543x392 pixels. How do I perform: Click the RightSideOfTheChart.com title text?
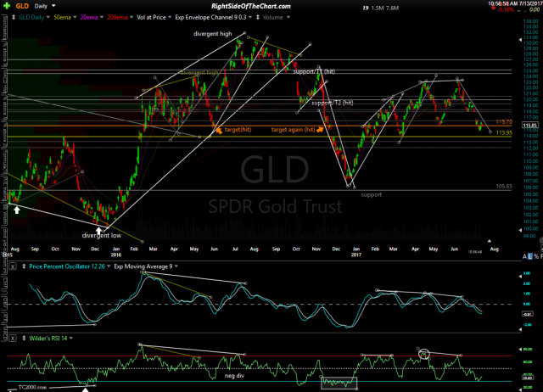point(251,6)
